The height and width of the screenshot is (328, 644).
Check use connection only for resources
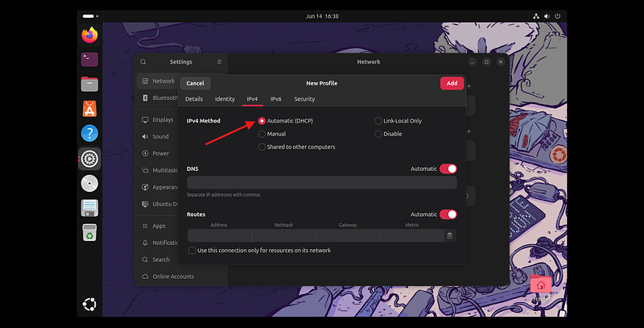click(192, 251)
